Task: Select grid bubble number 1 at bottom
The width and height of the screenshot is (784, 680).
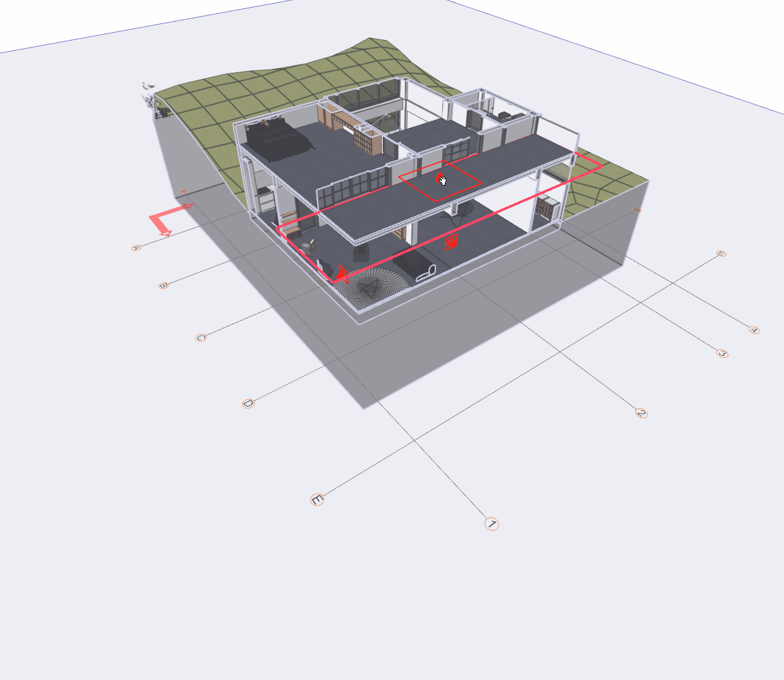Action: pos(492,524)
